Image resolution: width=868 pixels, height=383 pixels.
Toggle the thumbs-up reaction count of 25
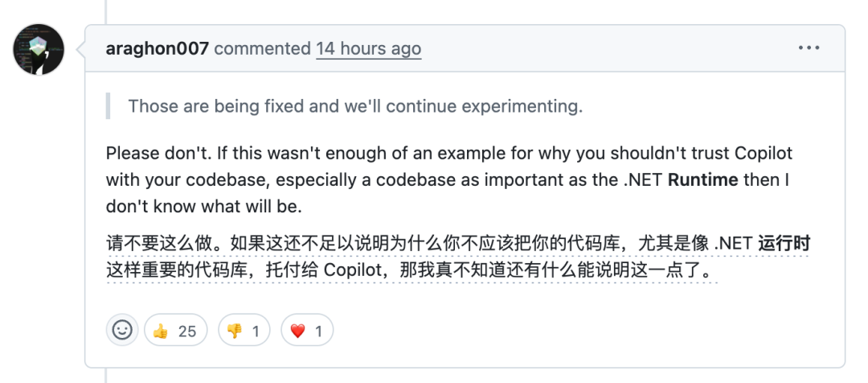point(186,331)
